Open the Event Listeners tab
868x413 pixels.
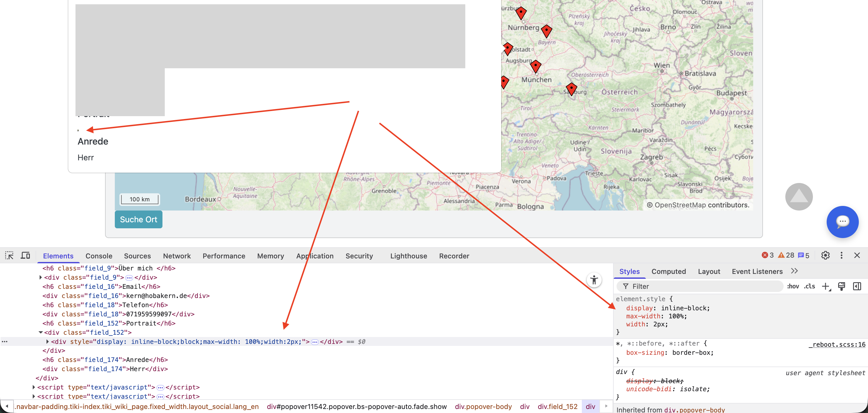coord(757,271)
